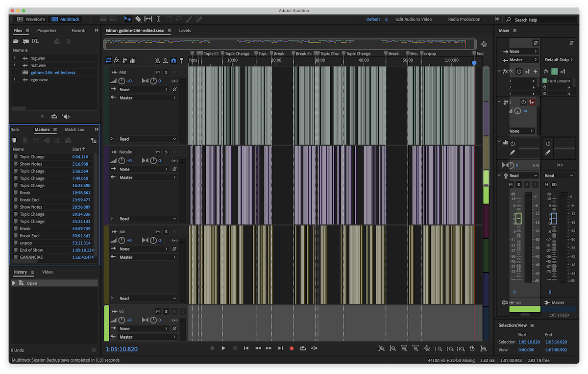Show the EQ view in editor
The width and height of the screenshot is (588, 374).
tap(133, 60)
